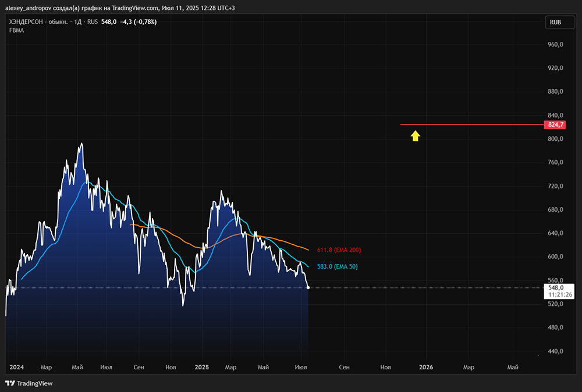Click the 1Д interval in chart title
582x392 pixels.
pos(77,22)
